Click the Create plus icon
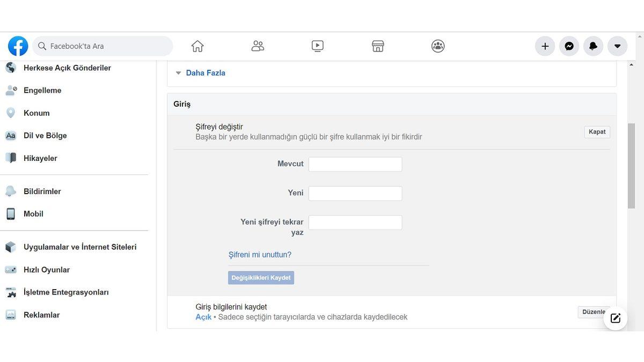 point(545,46)
